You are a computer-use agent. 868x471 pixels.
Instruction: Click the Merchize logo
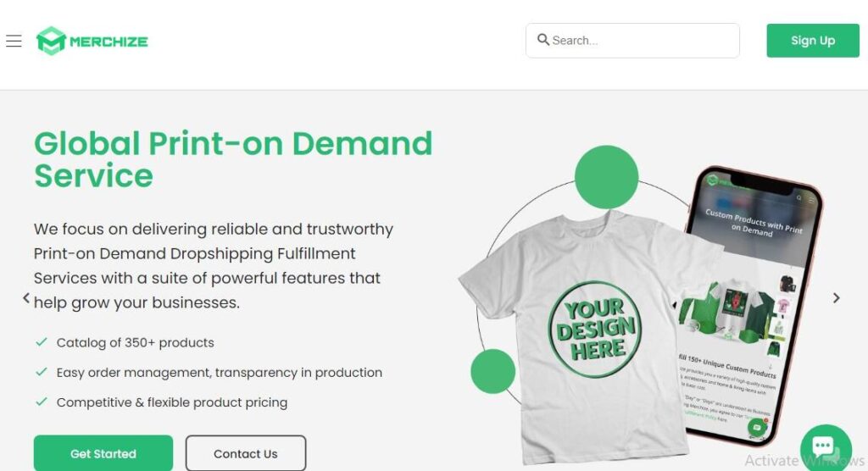(92, 41)
